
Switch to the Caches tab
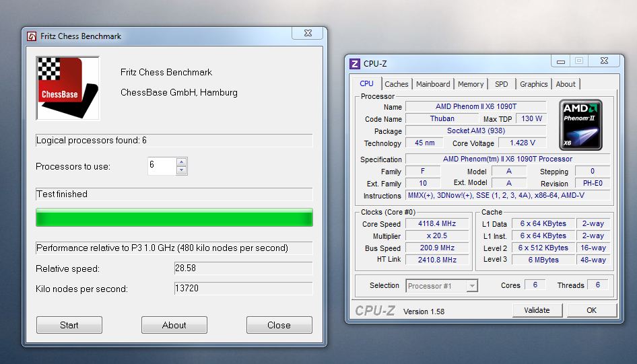[x=397, y=84]
